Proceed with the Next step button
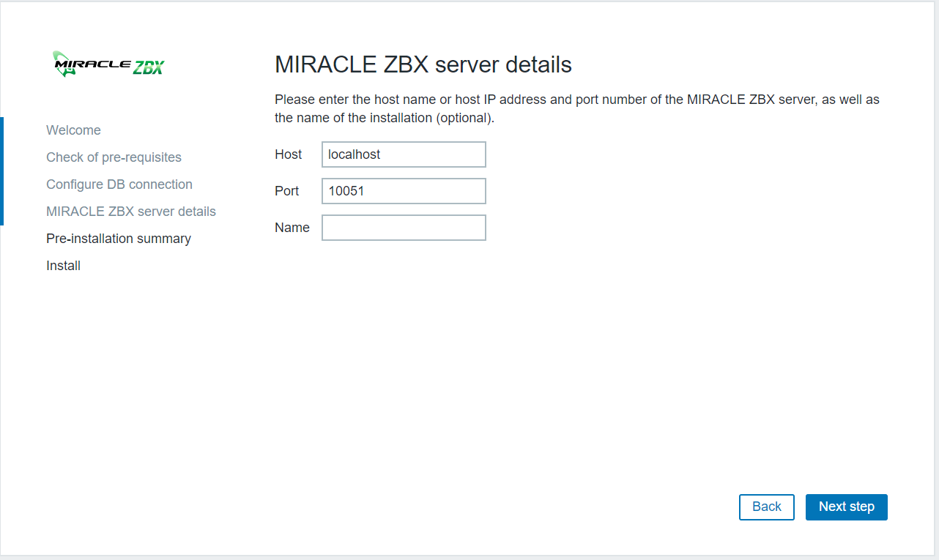The width and height of the screenshot is (939, 560). click(847, 507)
